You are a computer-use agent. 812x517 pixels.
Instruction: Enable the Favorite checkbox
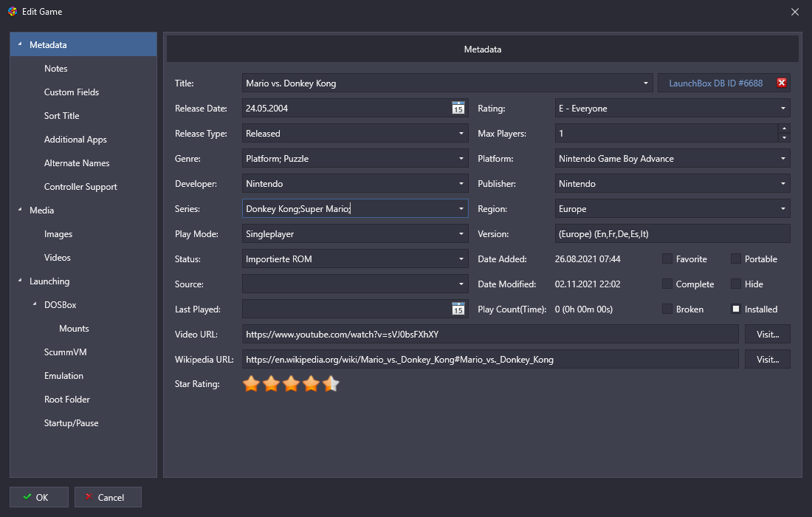667,258
